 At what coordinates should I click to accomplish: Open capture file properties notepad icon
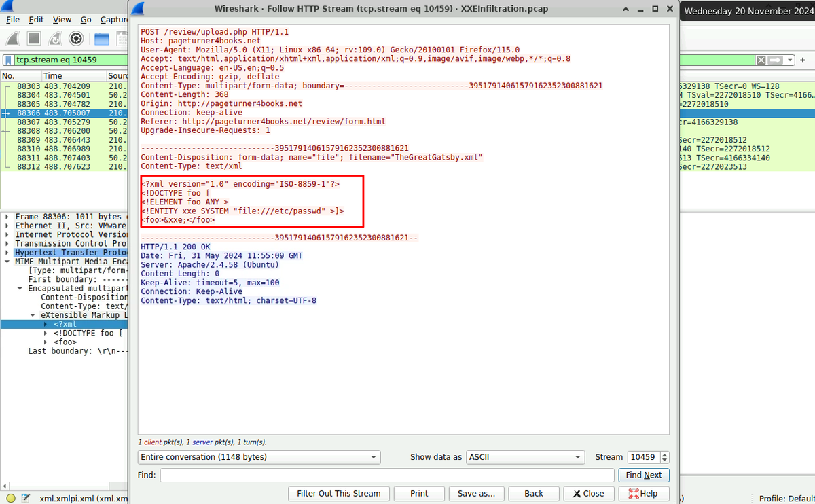tap(25, 497)
